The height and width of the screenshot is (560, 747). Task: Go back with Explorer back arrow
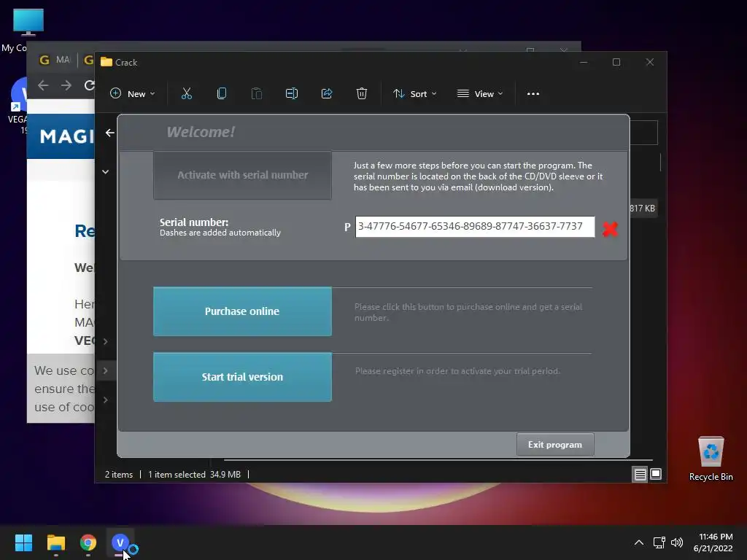(110, 133)
